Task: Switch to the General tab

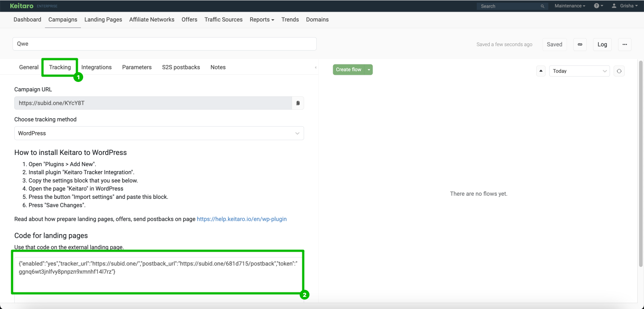Action: point(29,67)
